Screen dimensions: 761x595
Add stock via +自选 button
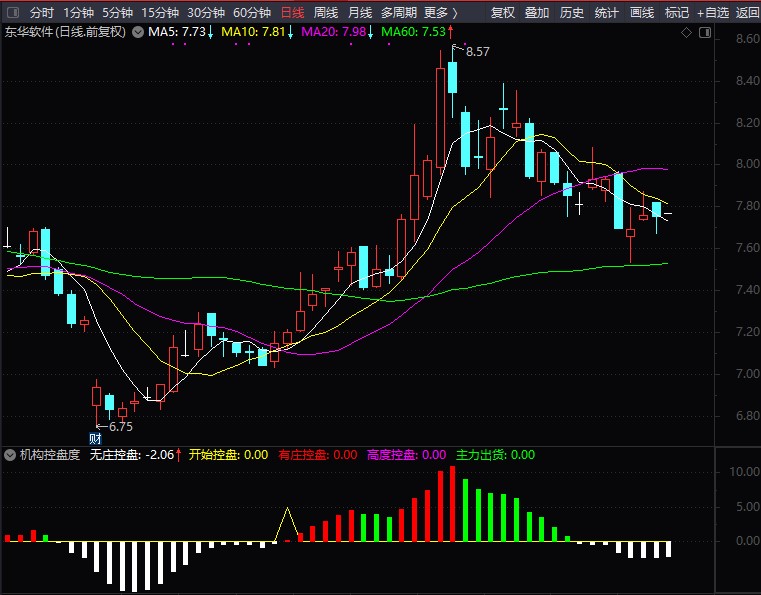click(713, 13)
